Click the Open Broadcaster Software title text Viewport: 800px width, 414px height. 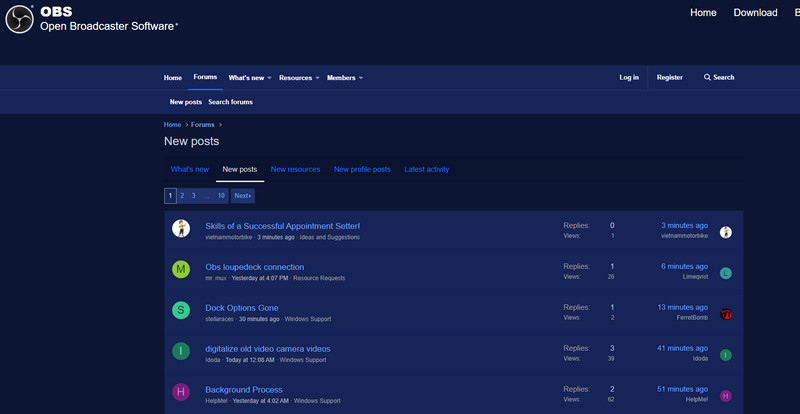point(107,27)
